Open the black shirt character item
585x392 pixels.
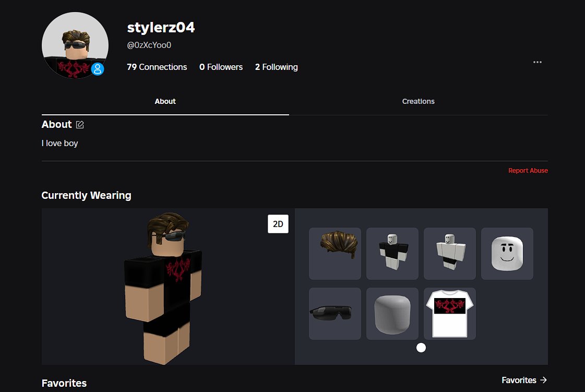click(x=392, y=254)
